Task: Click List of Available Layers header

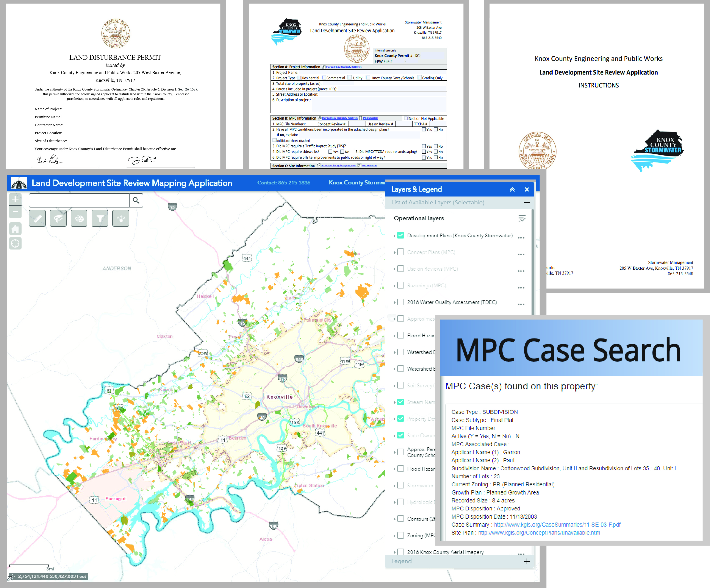Action: (459, 202)
